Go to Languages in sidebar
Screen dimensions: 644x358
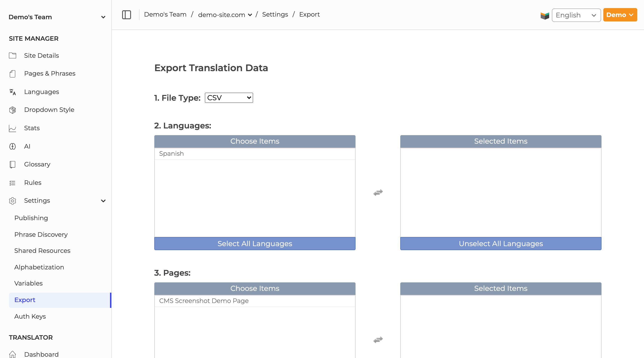click(x=42, y=92)
